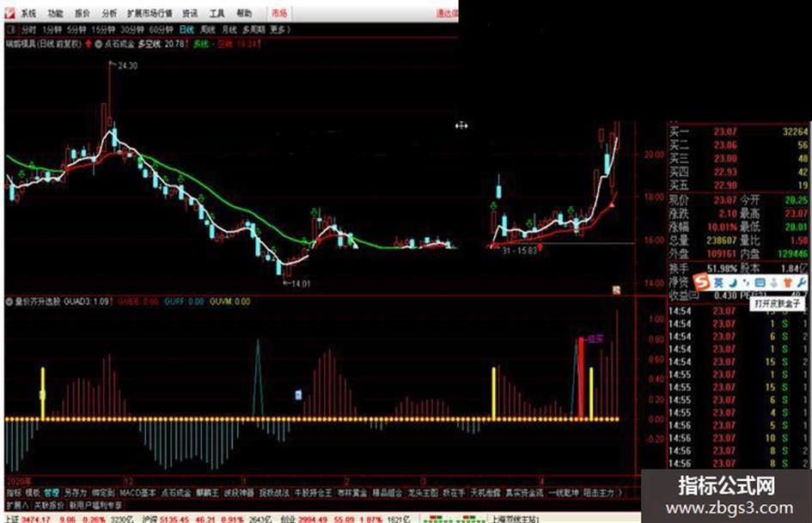Open the skin box shirt icon

coord(788,283)
